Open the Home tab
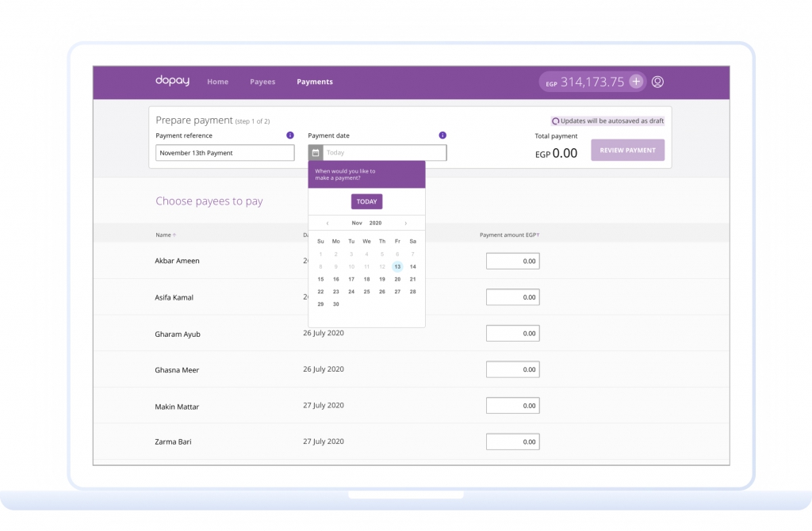The image size is (812, 531). pos(217,82)
